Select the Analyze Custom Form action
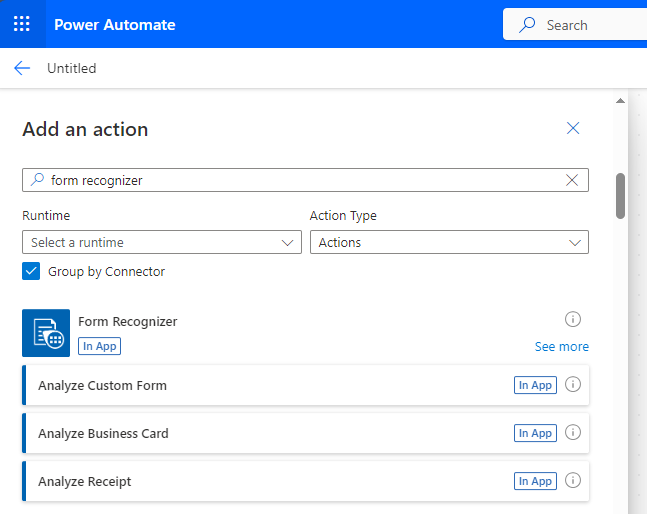Viewport: 647px width, 514px height. click(x=305, y=385)
